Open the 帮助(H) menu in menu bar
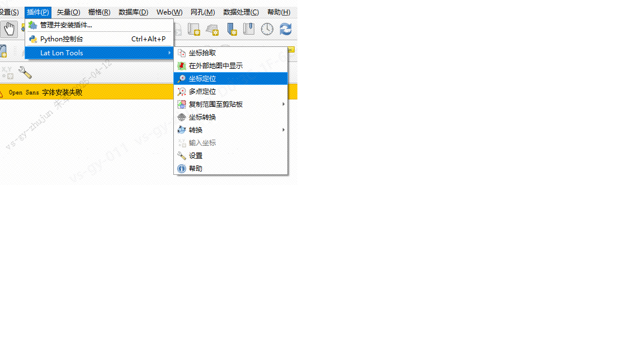Screen dimensions: 644x362 tap(278, 12)
